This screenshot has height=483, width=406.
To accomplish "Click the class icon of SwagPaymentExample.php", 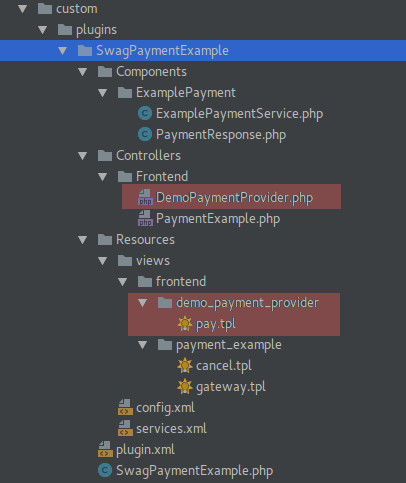I will (105, 471).
